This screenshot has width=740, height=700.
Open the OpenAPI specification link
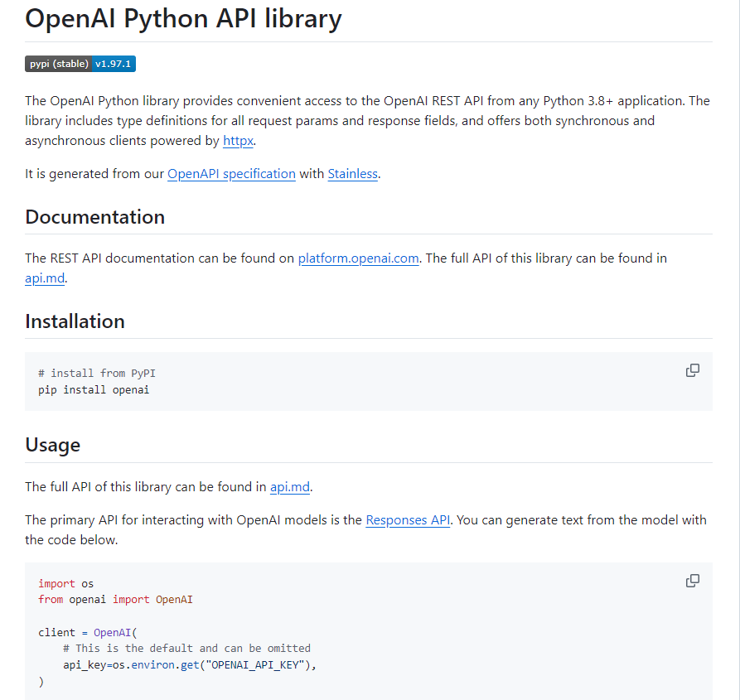(231, 174)
